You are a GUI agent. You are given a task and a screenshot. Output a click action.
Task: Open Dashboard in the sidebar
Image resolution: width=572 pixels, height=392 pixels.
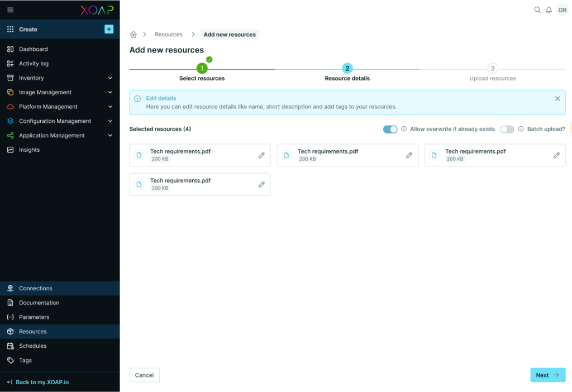(60, 49)
